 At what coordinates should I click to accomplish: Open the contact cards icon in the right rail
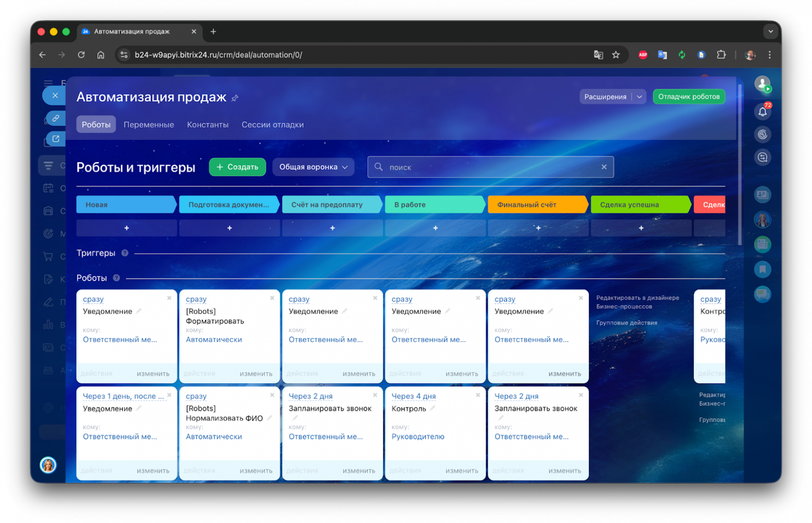click(x=763, y=195)
